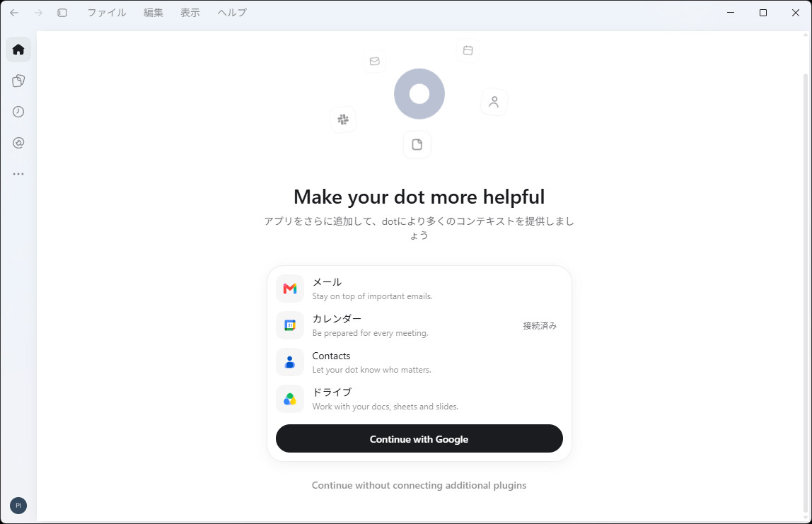Click Continue with Google button
812x524 pixels.
point(419,438)
